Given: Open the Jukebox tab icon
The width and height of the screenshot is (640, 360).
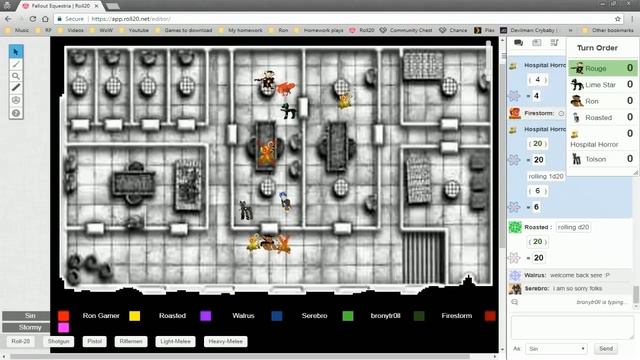Looking at the screenshot, I should (554, 43).
